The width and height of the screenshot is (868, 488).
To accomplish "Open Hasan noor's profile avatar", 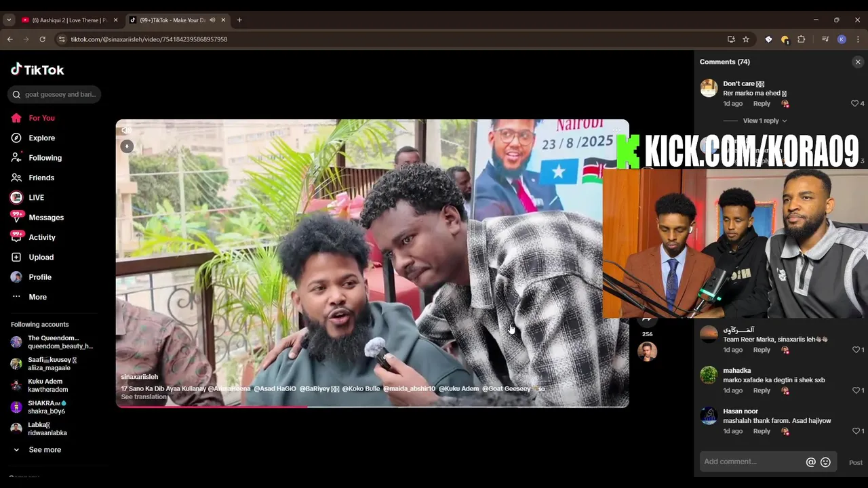I will [709, 415].
